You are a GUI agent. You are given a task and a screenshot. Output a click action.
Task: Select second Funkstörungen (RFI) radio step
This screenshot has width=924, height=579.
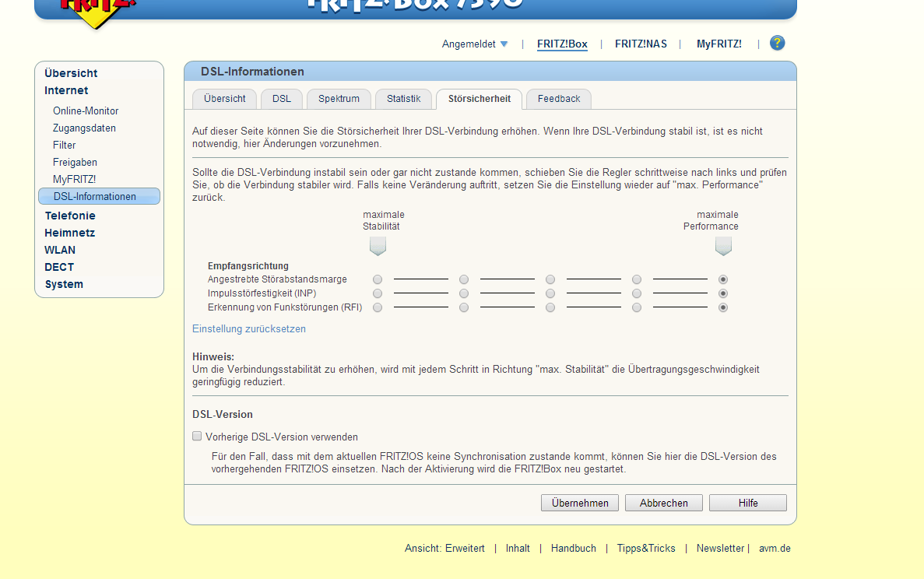point(464,307)
